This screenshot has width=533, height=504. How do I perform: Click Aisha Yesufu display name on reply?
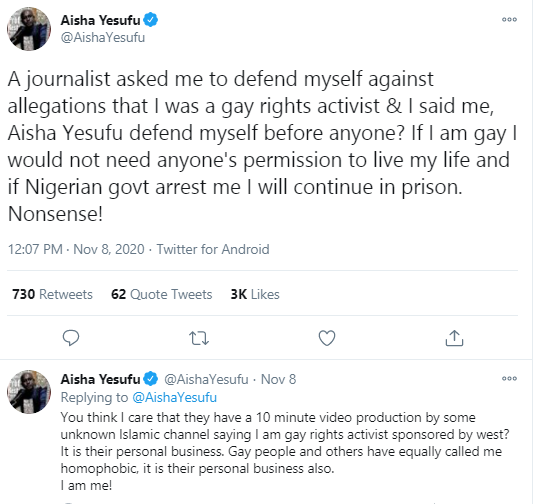click(100, 379)
